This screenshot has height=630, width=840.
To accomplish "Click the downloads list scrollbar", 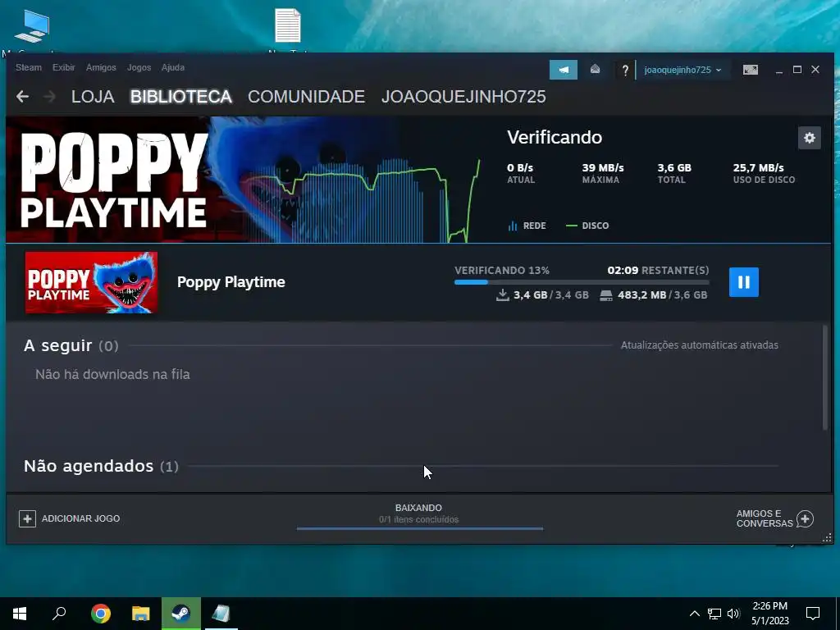I will [x=825, y=377].
